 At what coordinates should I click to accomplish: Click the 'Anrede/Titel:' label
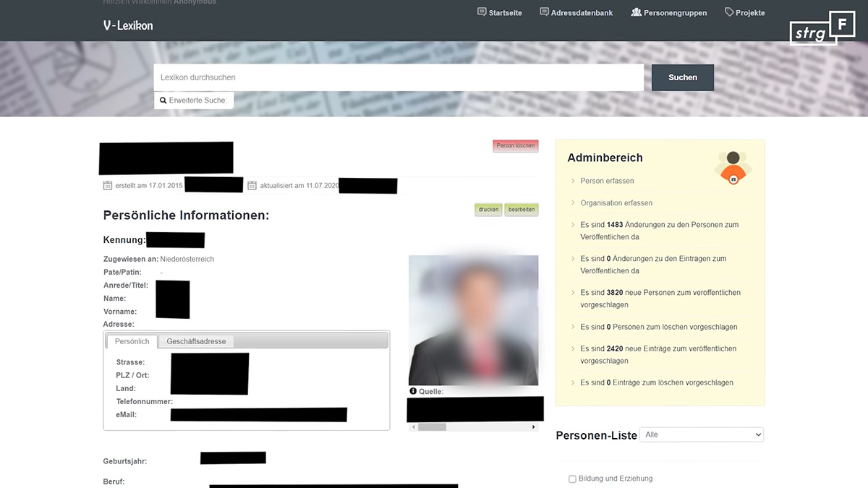pos(126,285)
